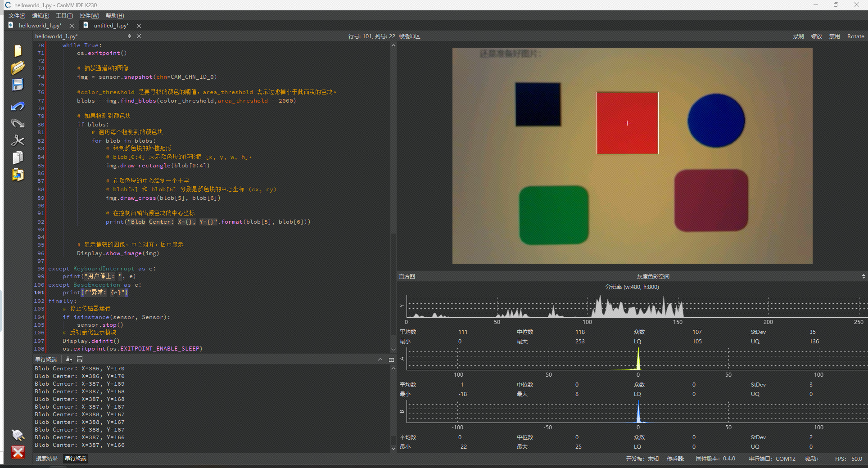868x468 pixels.
Task: Click the editor scroll down arrow
Action: 393,349
